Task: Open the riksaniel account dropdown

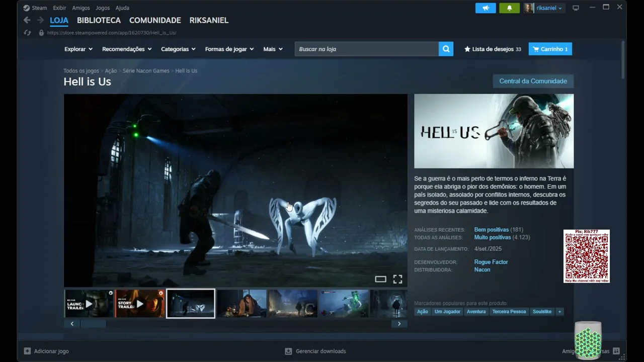Action: 549,8
